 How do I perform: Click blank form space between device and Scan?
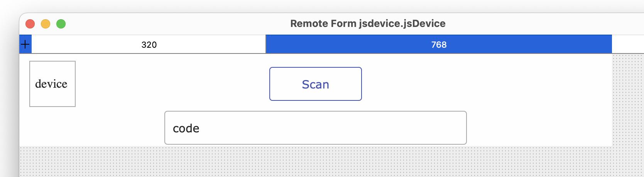tap(172, 84)
